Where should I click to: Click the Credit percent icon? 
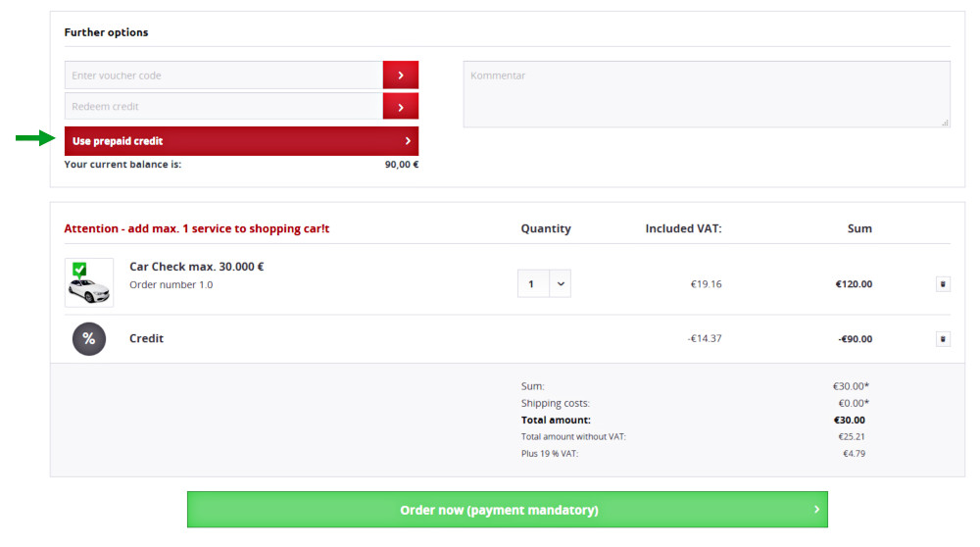point(88,339)
